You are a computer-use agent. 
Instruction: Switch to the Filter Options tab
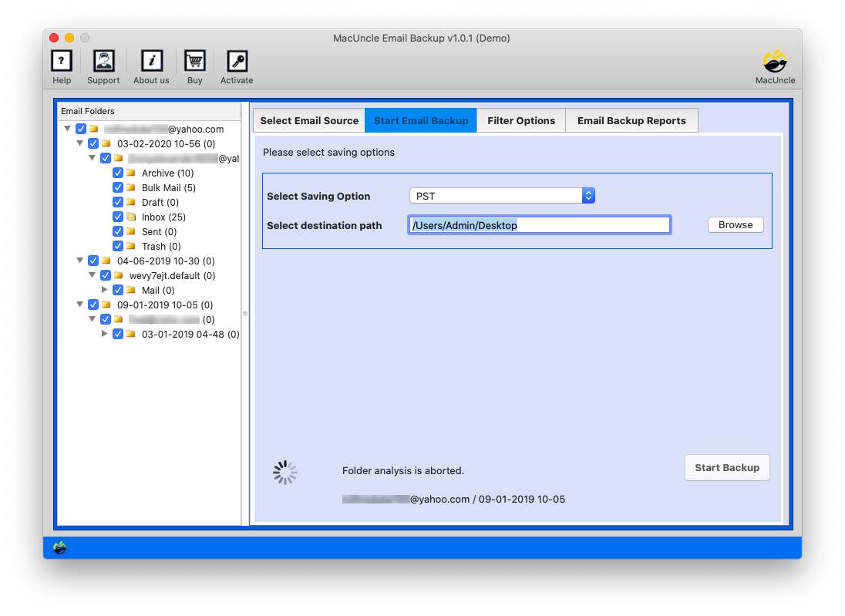pos(520,120)
